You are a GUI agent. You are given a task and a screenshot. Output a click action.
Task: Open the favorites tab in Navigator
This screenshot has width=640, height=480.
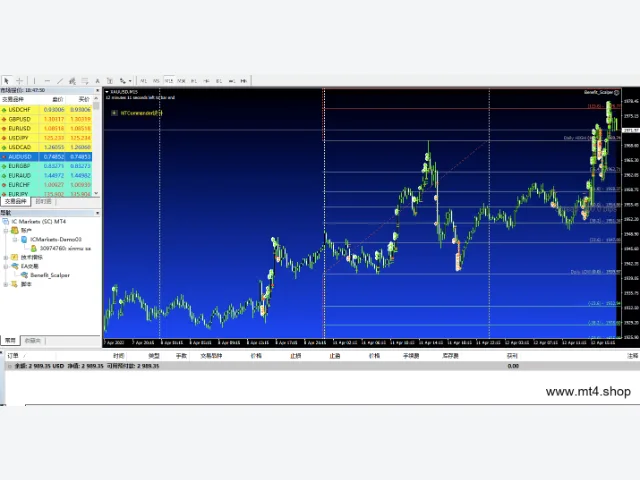[x=33, y=340]
